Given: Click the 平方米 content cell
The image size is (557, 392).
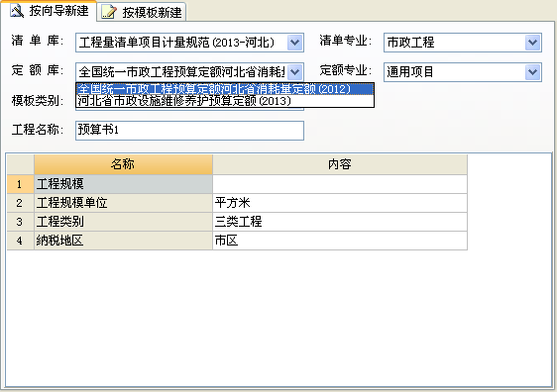Looking at the screenshot, I should click(x=340, y=203).
